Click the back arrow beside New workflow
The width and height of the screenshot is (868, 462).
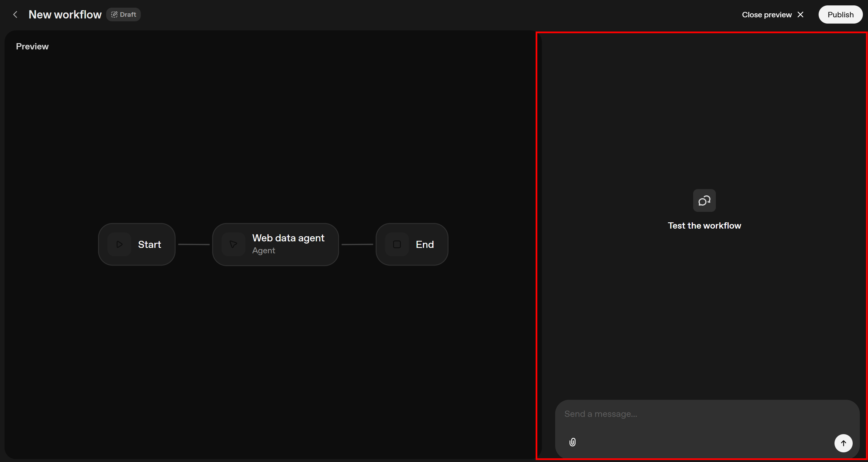click(x=16, y=14)
